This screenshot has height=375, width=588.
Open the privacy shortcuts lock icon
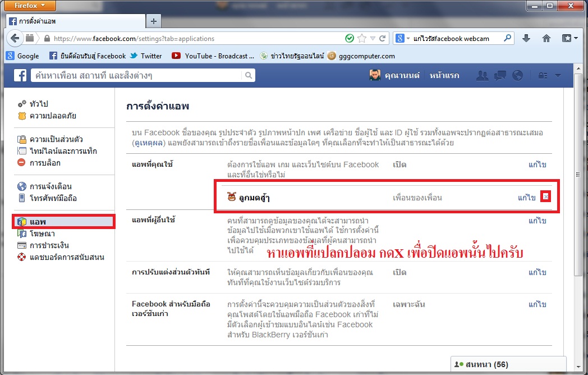pyautogui.click(x=543, y=75)
